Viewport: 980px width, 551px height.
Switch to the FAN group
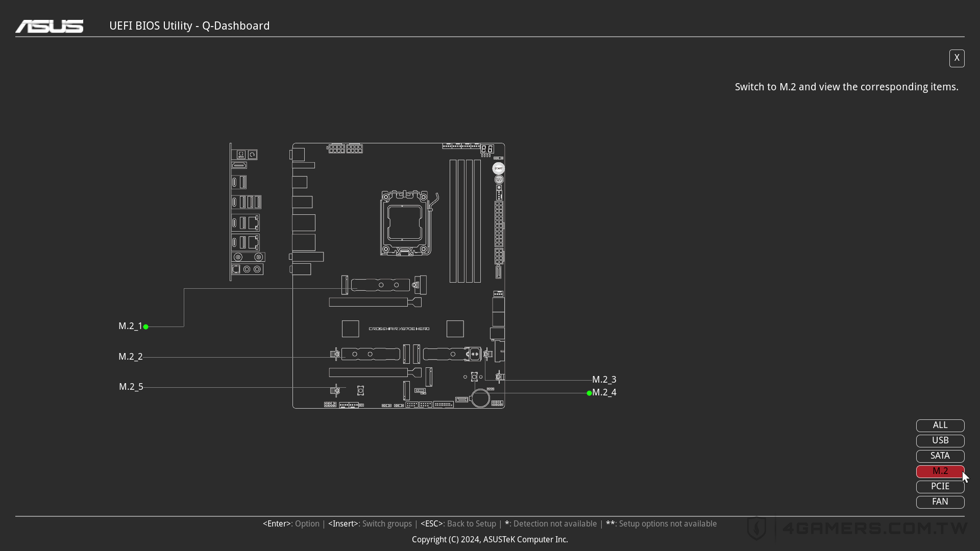pyautogui.click(x=940, y=502)
